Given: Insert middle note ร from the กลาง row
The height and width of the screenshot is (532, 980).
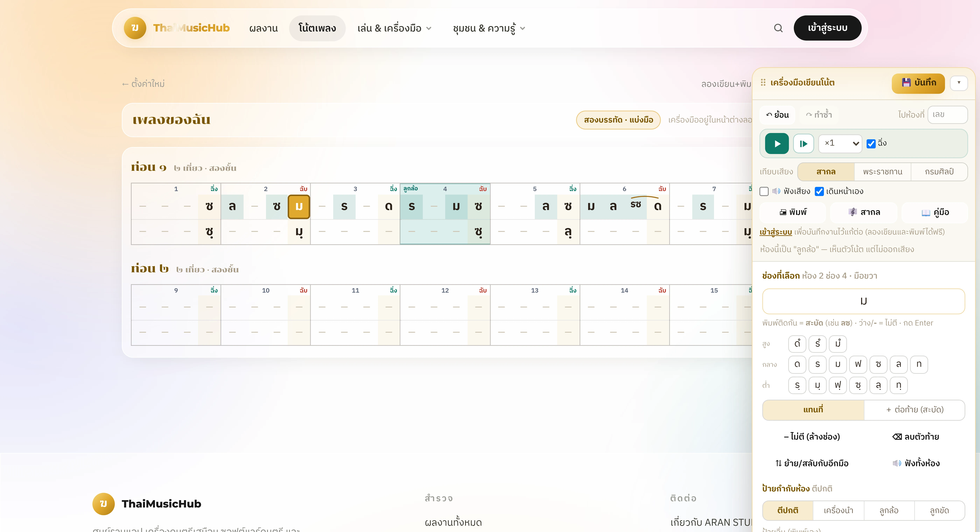Looking at the screenshot, I should (817, 364).
